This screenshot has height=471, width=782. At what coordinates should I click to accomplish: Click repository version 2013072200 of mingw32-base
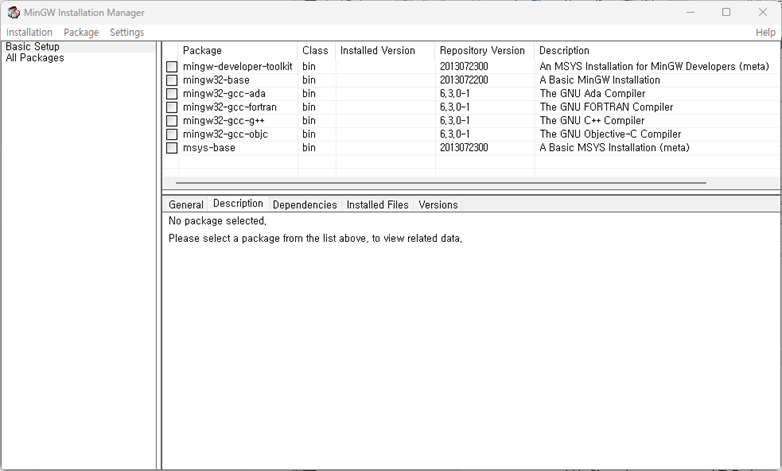[x=464, y=80]
